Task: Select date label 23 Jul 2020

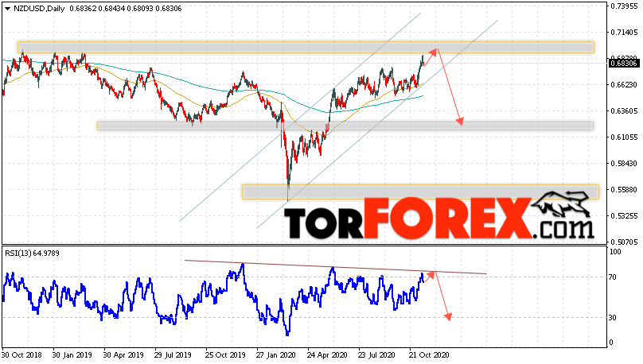Action: [x=376, y=354]
